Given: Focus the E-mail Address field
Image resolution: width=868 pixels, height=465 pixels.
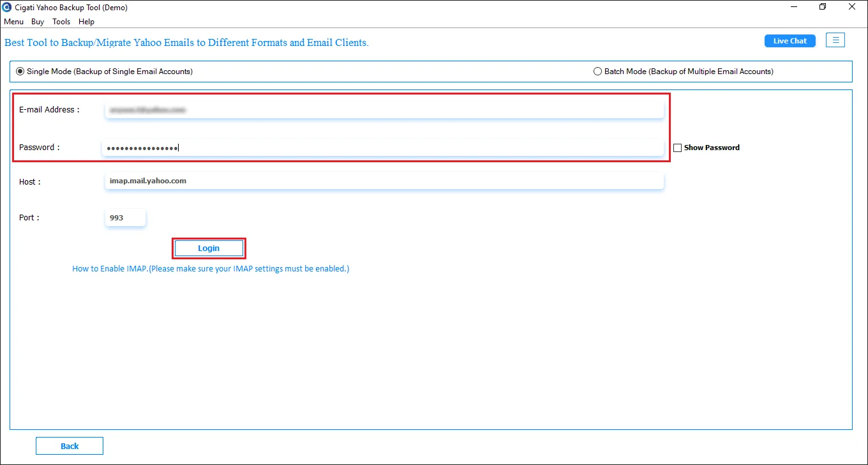Looking at the screenshot, I should (x=384, y=110).
